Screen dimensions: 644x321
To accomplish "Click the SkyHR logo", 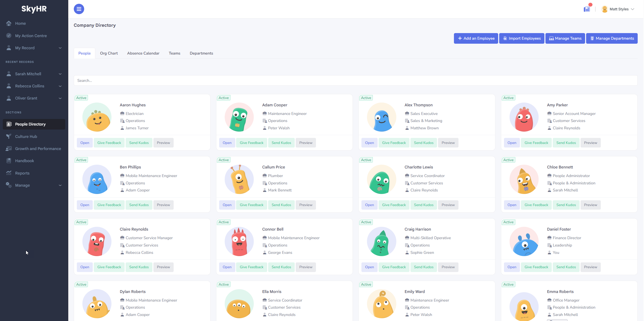I will pyautogui.click(x=34, y=9).
